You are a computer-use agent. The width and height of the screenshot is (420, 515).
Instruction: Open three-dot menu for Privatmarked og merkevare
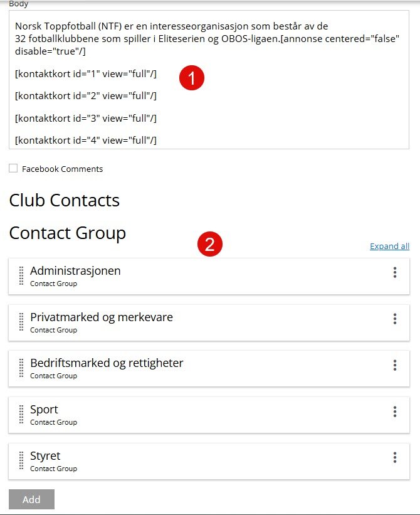tap(394, 319)
